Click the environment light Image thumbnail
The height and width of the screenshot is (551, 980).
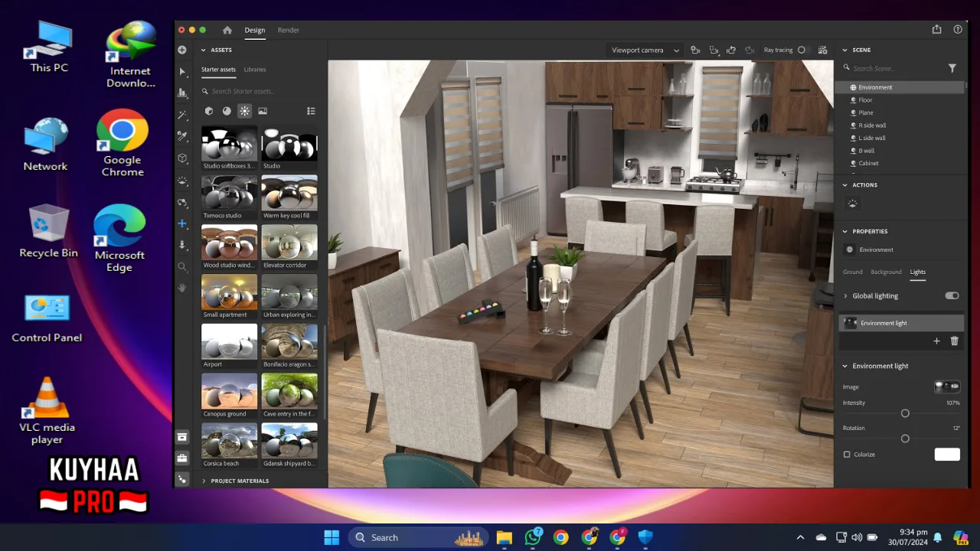(x=947, y=387)
